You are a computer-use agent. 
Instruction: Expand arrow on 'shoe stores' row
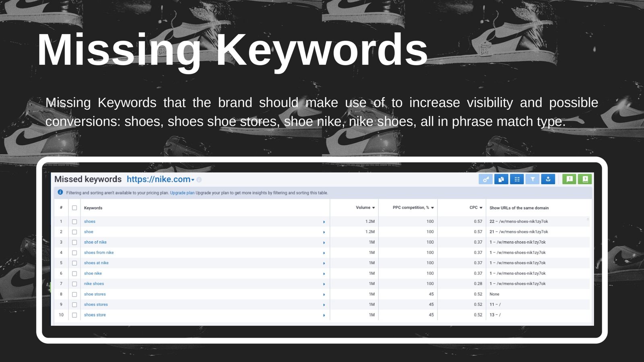click(324, 295)
